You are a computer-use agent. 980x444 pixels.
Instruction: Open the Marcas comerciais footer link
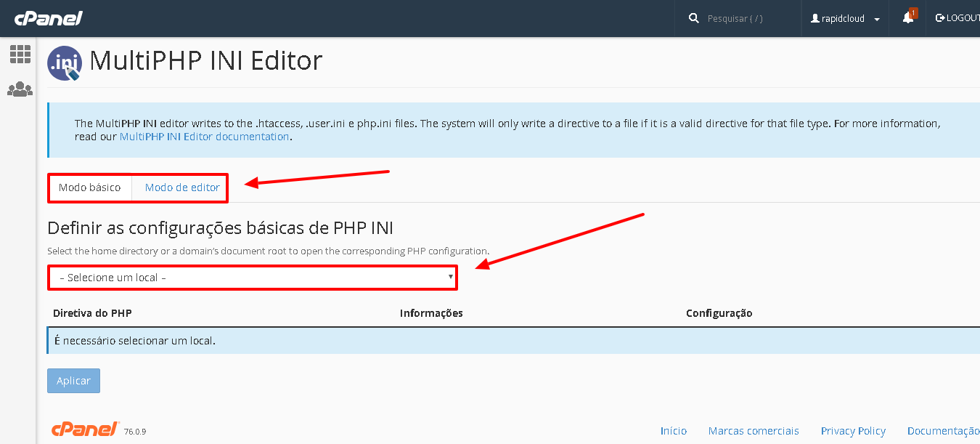coord(754,431)
